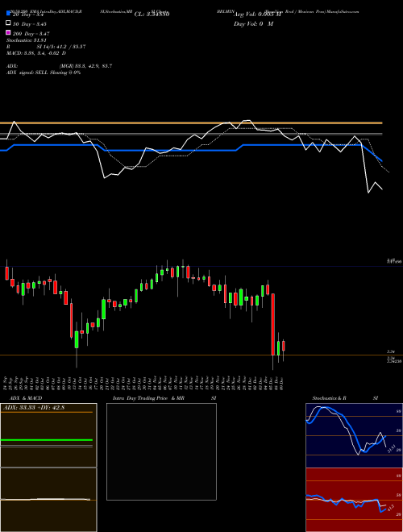The image size is (403, 532).
Task: Click the 31.81 label in the Stochastics chart
Action: [x=391, y=448]
